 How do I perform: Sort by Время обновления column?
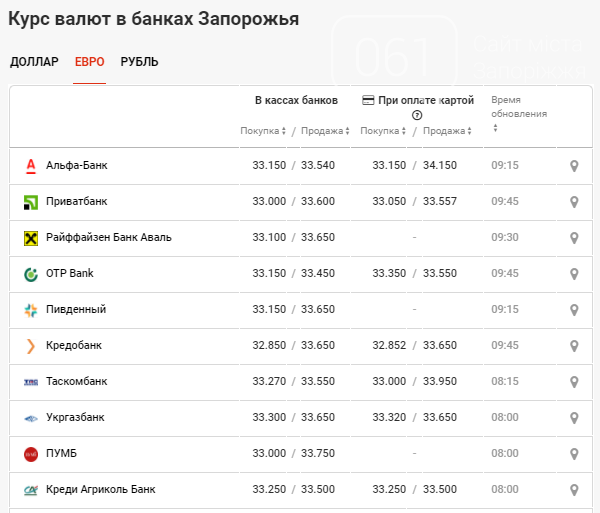coord(518,115)
